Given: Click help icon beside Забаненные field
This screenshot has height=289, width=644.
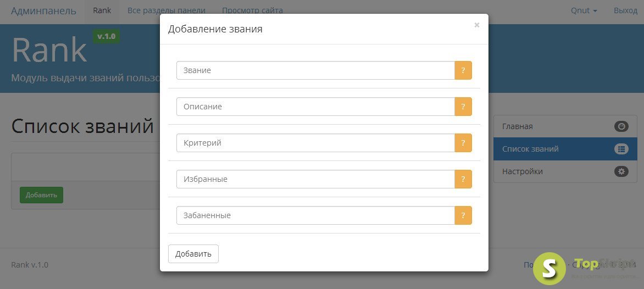Looking at the screenshot, I should [x=463, y=215].
